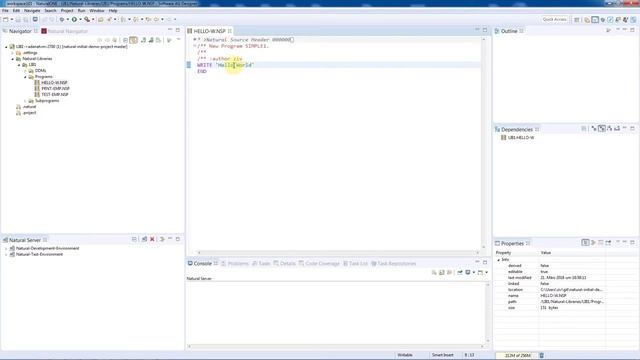Collapse the UB1 library node
The width and height of the screenshot is (640, 360).
(19, 65)
